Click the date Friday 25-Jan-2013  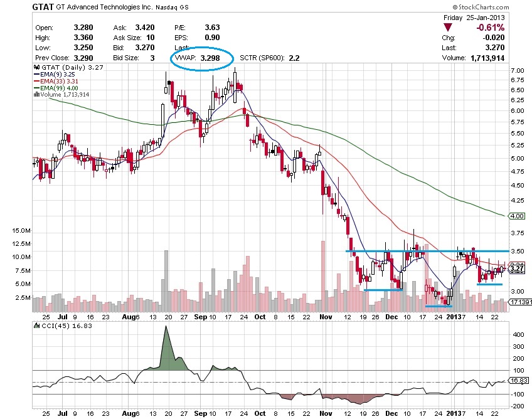click(474, 18)
